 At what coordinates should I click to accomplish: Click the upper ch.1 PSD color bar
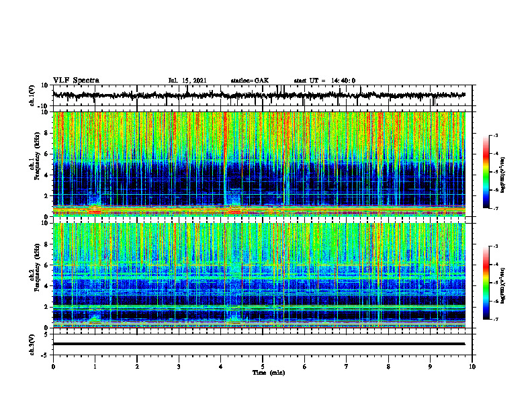(486, 172)
